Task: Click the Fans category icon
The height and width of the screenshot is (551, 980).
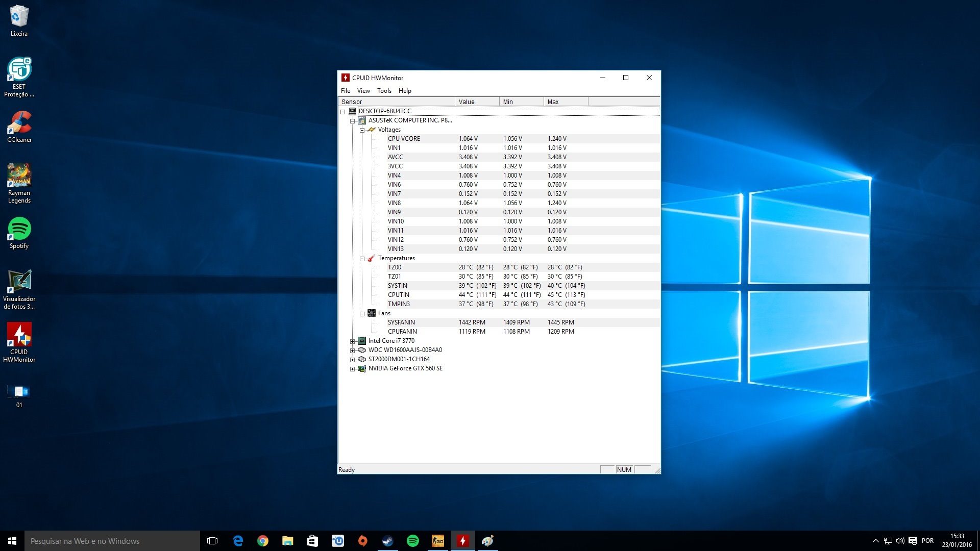Action: pos(372,313)
